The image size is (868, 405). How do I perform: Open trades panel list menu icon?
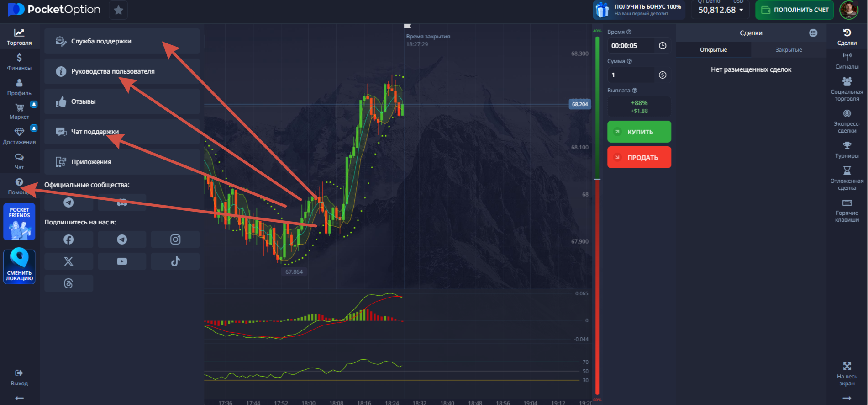tap(813, 33)
